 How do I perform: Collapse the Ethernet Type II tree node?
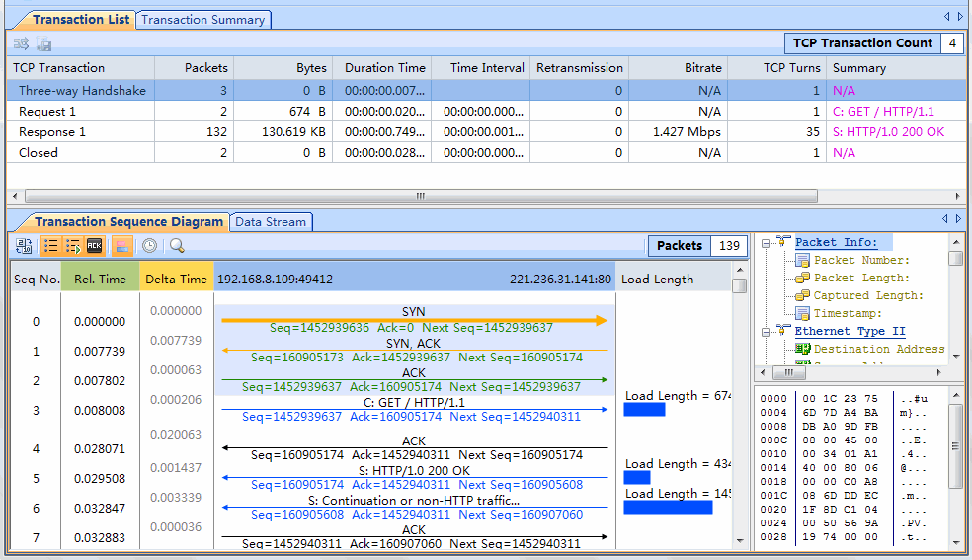coord(767,332)
